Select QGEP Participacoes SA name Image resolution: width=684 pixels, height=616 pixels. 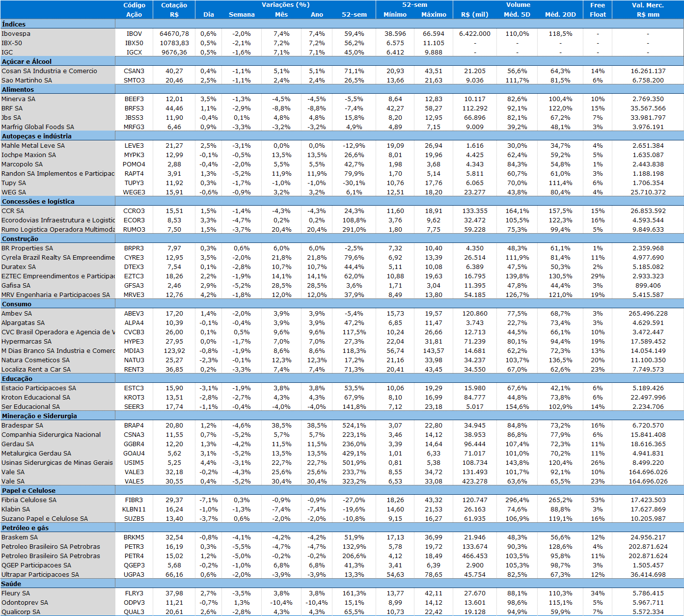pos(36,565)
